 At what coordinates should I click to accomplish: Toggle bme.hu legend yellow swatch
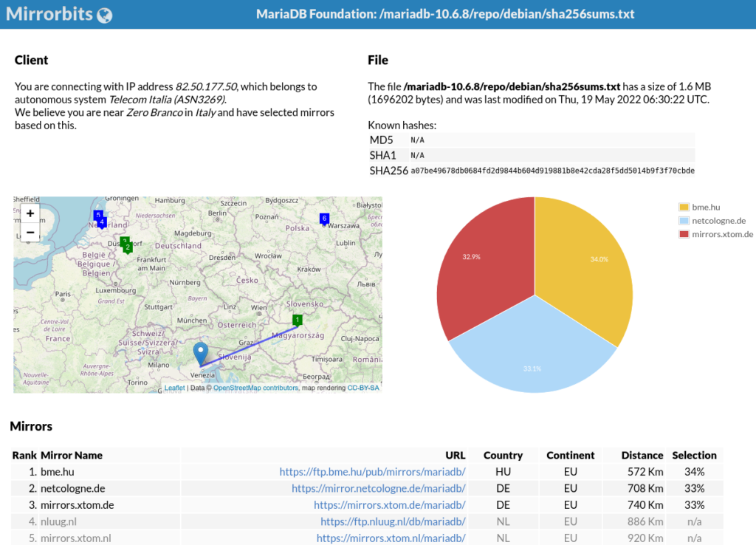684,207
